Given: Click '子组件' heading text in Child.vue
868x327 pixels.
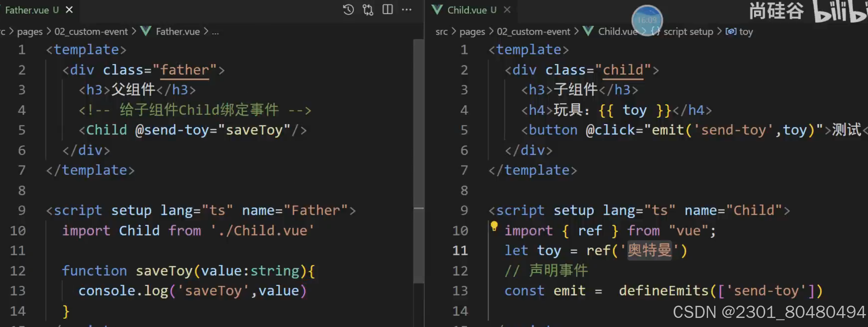Looking at the screenshot, I should coord(576,90).
